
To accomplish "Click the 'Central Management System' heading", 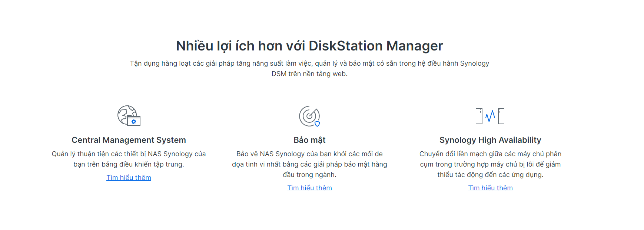I will (129, 140).
